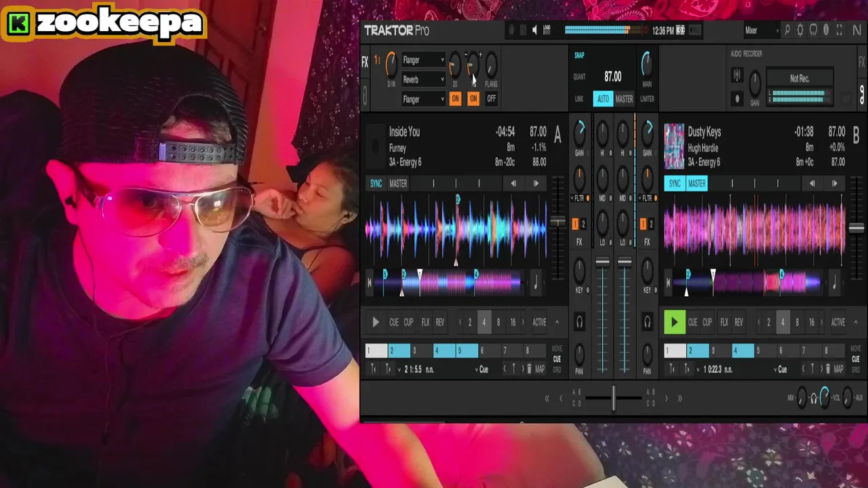
Task: Open third slot Flanger effect dropdown
Action: (x=423, y=100)
